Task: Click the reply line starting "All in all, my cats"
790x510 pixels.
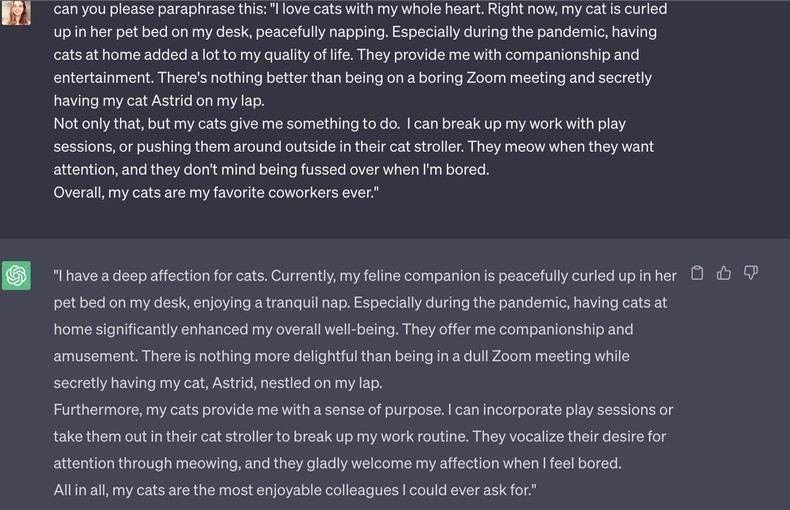Action: pos(295,490)
